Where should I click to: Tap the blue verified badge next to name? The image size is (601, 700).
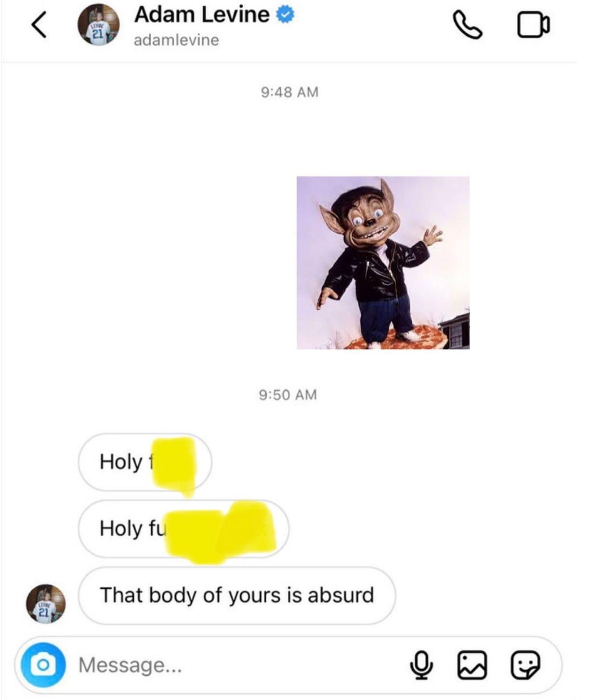[x=285, y=15]
